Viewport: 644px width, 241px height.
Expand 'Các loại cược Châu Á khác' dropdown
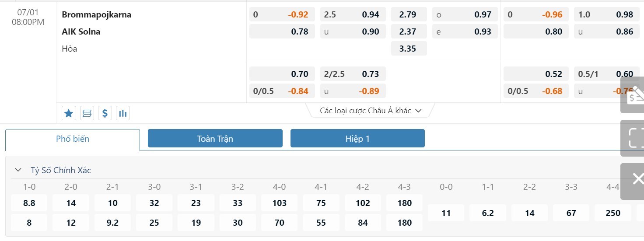coord(371,111)
